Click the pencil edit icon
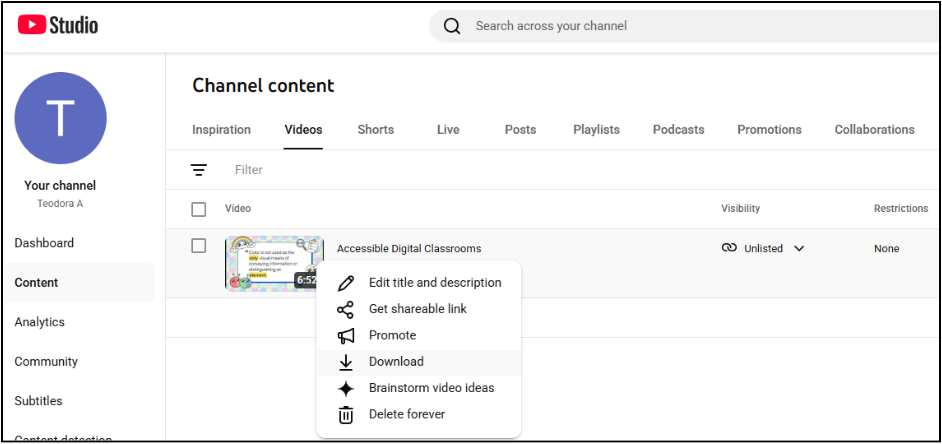The width and height of the screenshot is (942, 444). pos(346,283)
